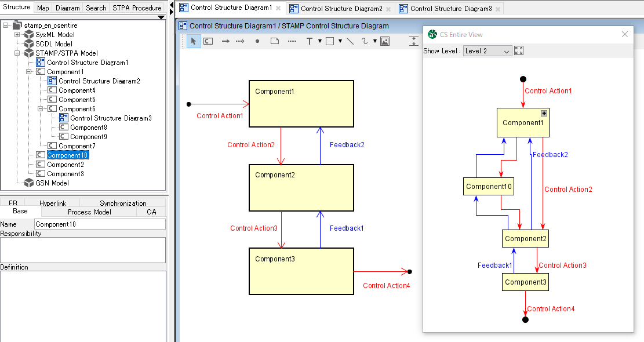This screenshot has width=644, height=342.
Task: Select Component7 in the tree
Action: 77,146
